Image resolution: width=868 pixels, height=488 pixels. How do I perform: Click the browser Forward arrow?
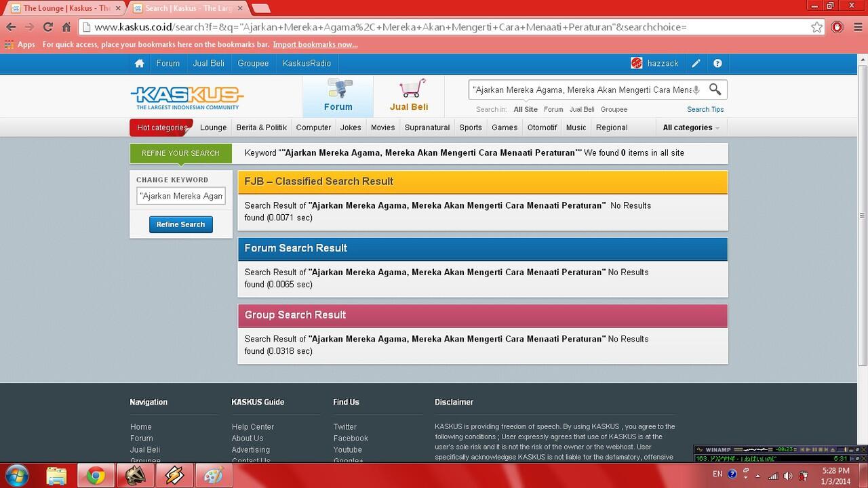29,27
